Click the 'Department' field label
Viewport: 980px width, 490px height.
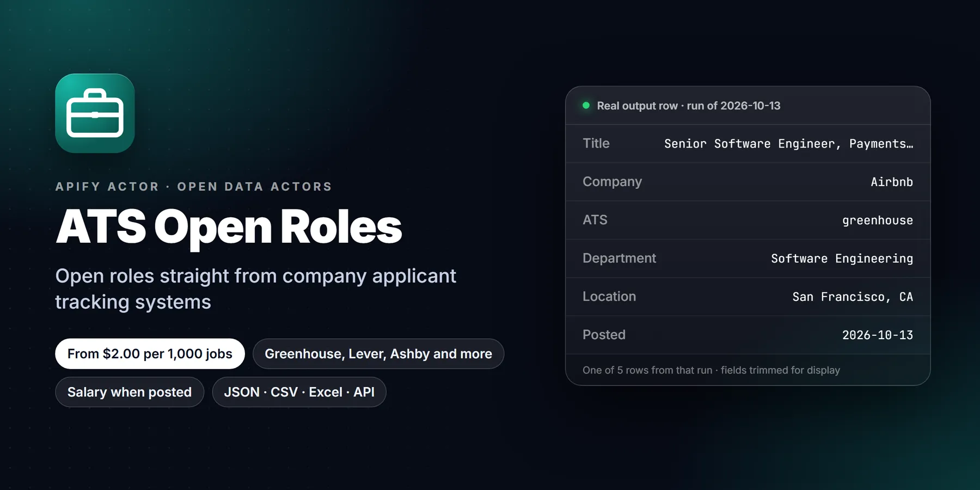coord(620,258)
